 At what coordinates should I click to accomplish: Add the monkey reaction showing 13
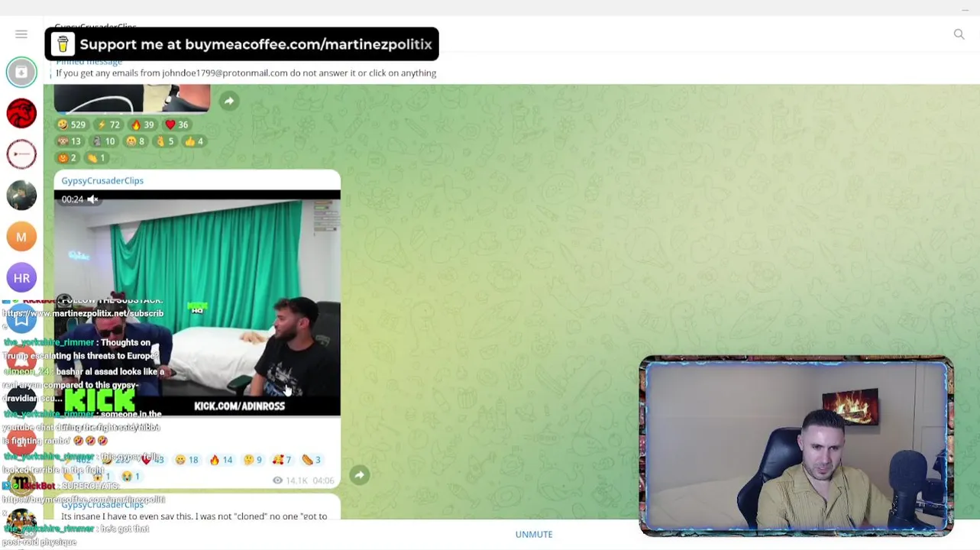coord(70,141)
